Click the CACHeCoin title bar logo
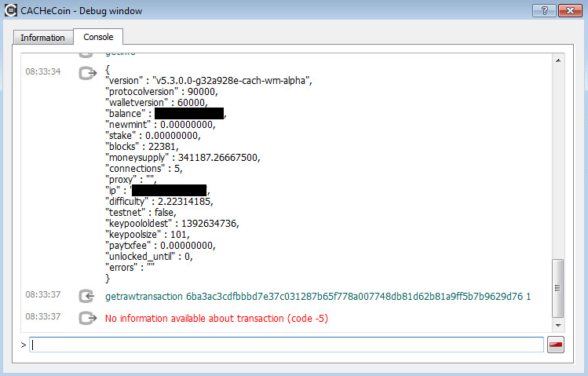 (10, 10)
